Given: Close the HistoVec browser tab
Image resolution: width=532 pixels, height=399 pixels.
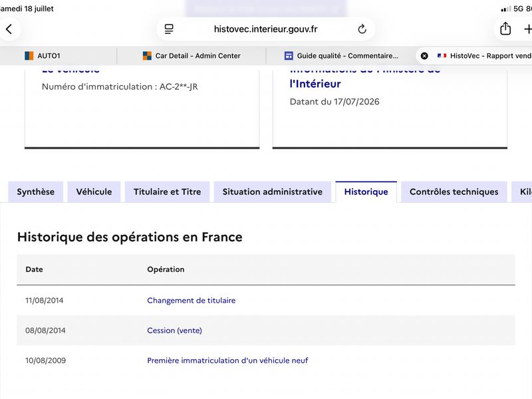Looking at the screenshot, I should click(x=424, y=56).
